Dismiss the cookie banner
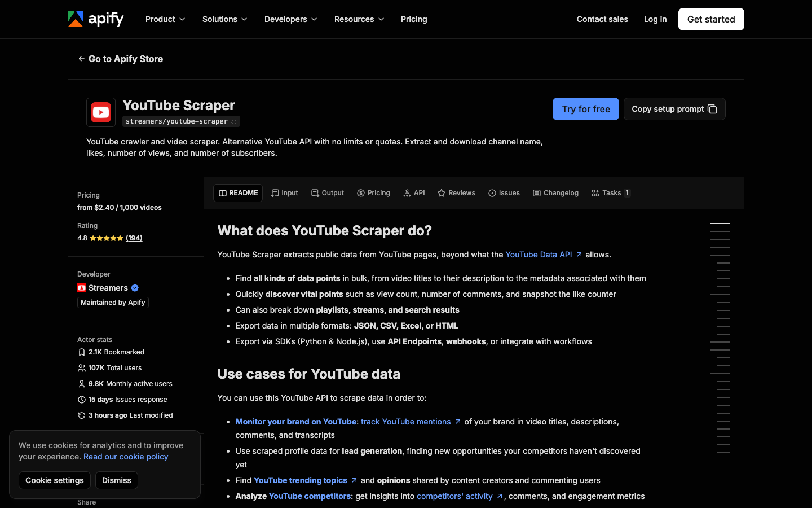The height and width of the screenshot is (508, 812). [117, 480]
